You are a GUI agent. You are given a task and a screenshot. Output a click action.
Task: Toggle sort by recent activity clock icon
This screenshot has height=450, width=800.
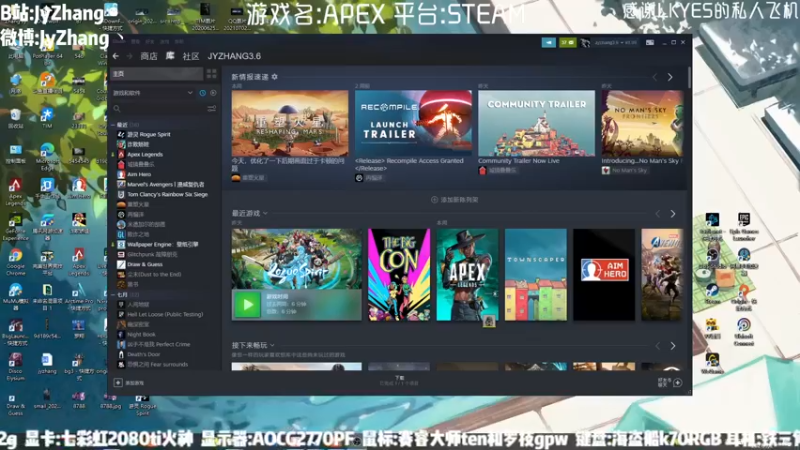pyautogui.click(x=203, y=93)
